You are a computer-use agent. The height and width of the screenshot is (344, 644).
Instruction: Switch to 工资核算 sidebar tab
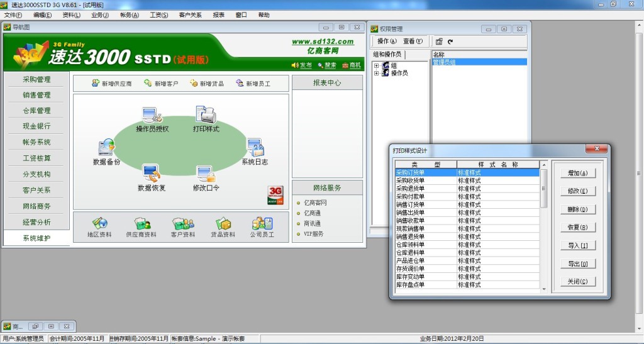tap(36, 158)
